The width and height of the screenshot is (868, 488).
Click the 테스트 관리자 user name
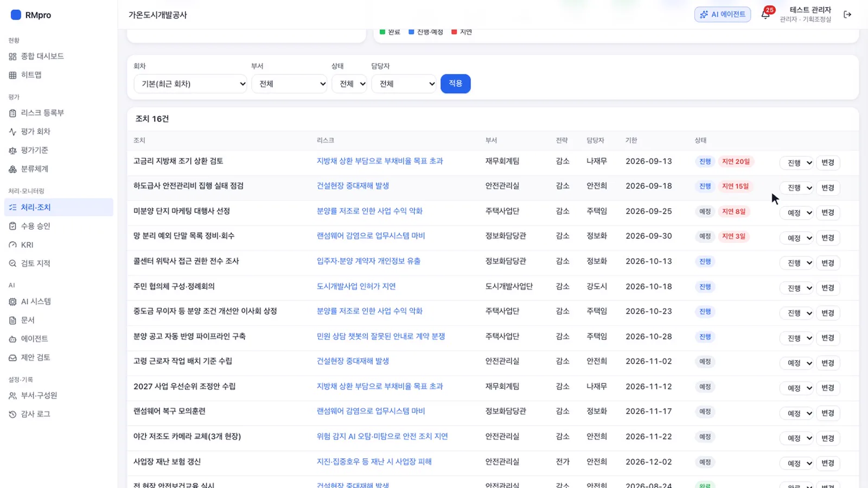pyautogui.click(x=810, y=10)
